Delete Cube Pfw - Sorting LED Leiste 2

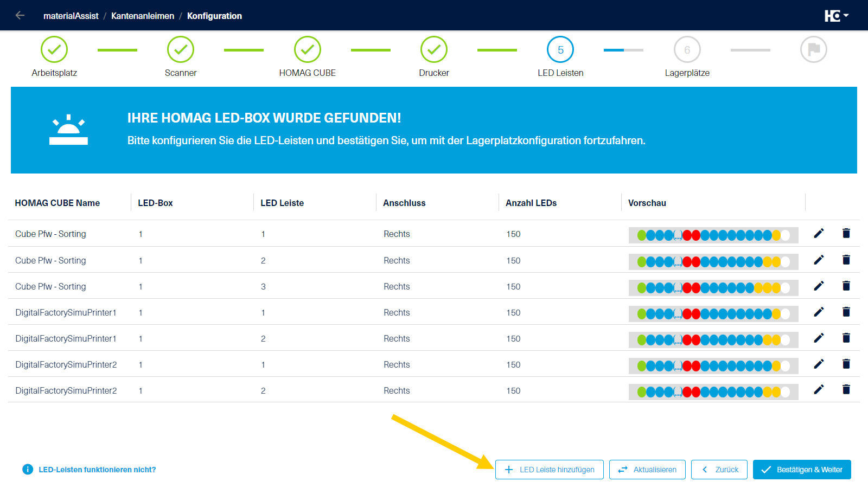[x=846, y=260]
